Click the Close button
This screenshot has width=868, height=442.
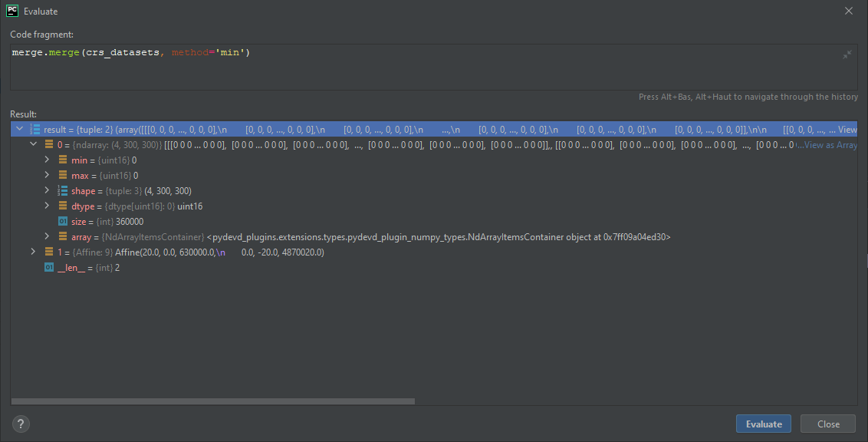(827, 423)
